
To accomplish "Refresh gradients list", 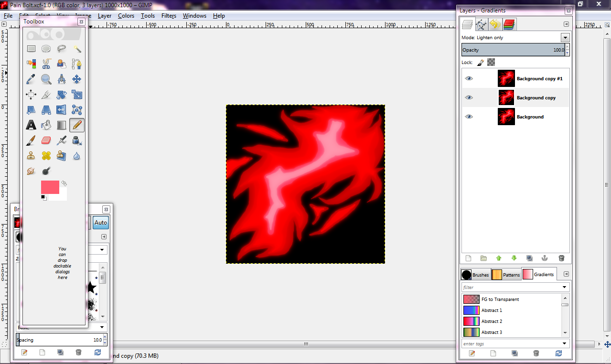I will click(558, 353).
